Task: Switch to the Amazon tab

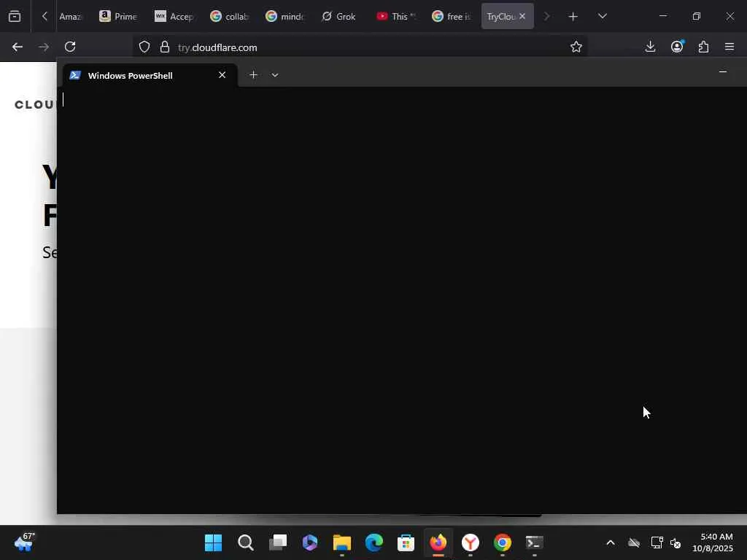Action: (x=70, y=16)
